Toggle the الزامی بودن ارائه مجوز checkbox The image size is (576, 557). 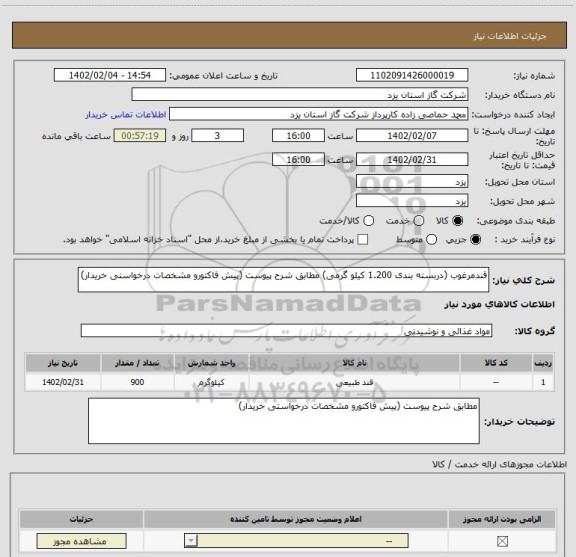point(502,541)
